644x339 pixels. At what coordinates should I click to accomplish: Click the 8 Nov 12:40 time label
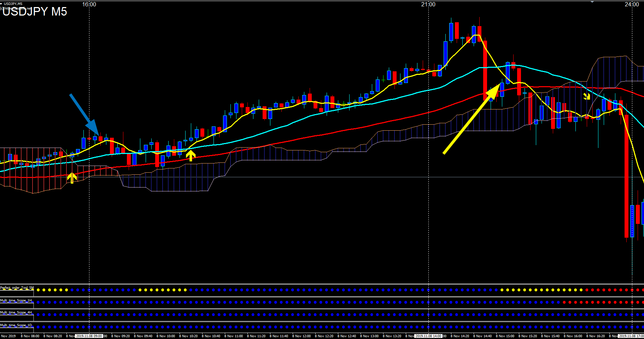coord(347,336)
